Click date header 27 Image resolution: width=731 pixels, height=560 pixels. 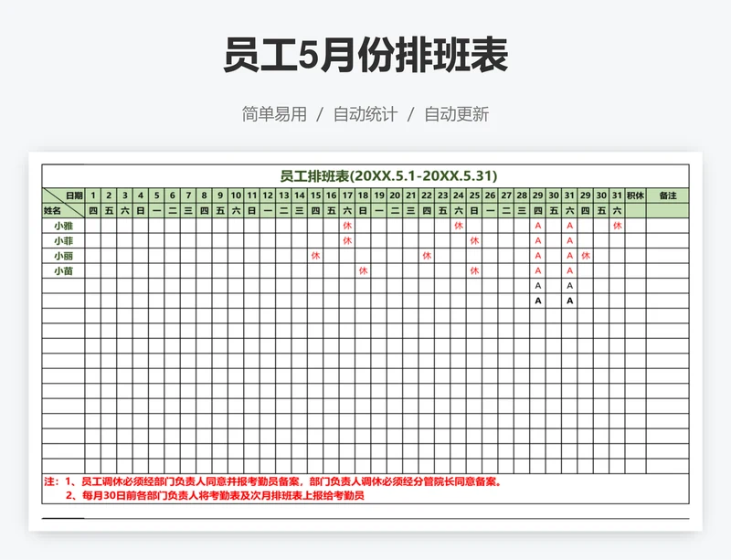tap(506, 195)
